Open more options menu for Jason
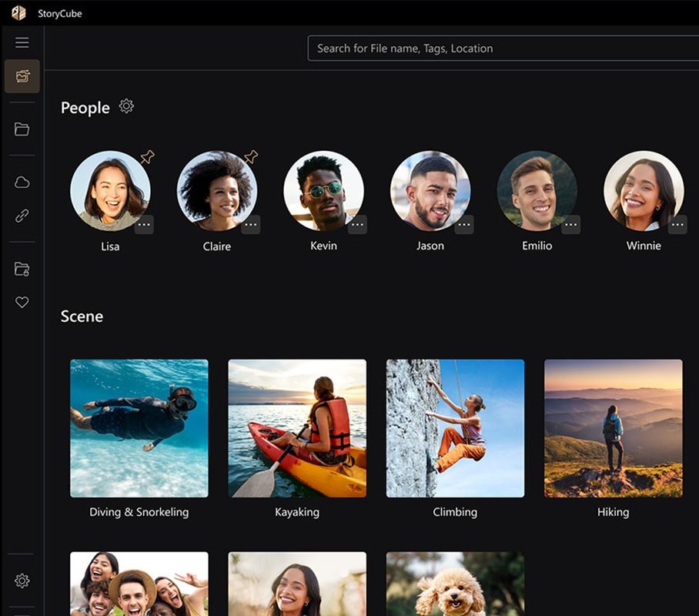 click(x=463, y=225)
